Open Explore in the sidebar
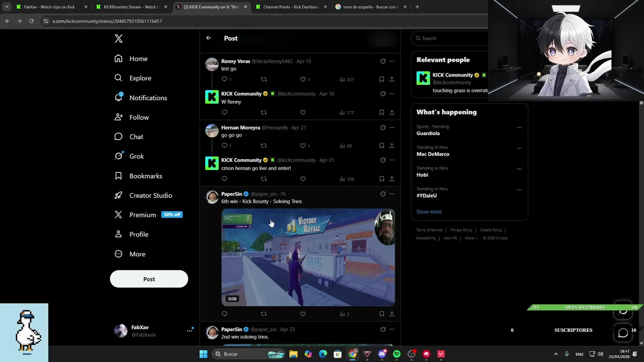This screenshot has height=362, width=644. (133, 78)
